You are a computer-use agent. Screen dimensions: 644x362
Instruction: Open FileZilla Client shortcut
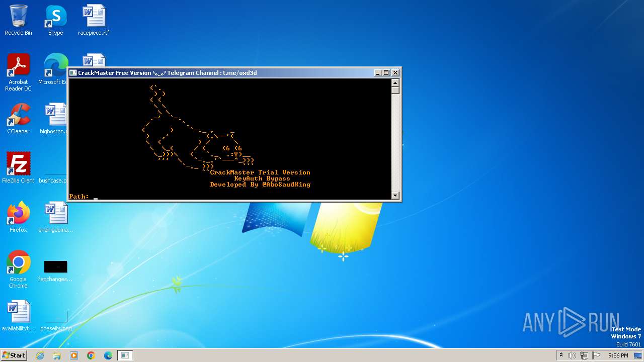click(x=18, y=168)
